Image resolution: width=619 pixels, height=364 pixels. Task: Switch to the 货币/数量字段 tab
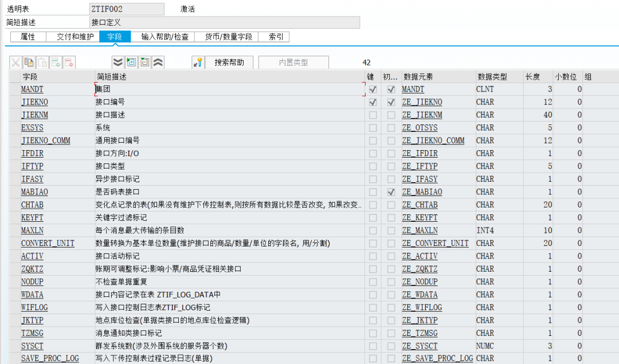pyautogui.click(x=229, y=37)
